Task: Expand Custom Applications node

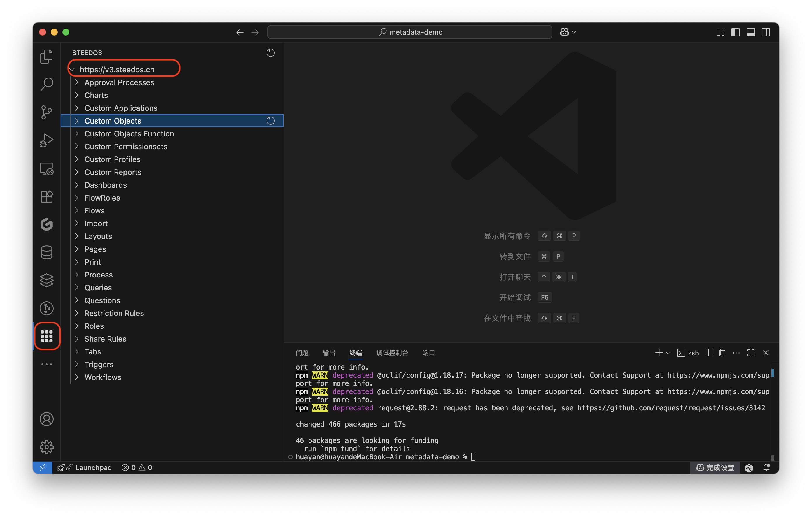Action: coord(76,108)
